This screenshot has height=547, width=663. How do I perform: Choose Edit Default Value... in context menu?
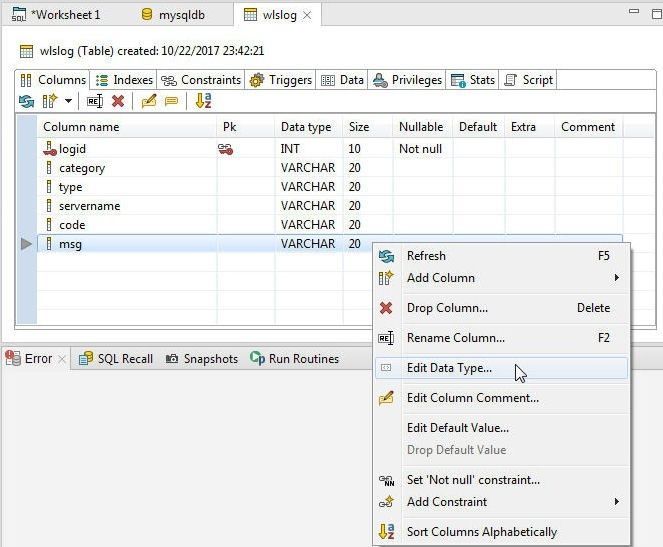pyautogui.click(x=501, y=428)
